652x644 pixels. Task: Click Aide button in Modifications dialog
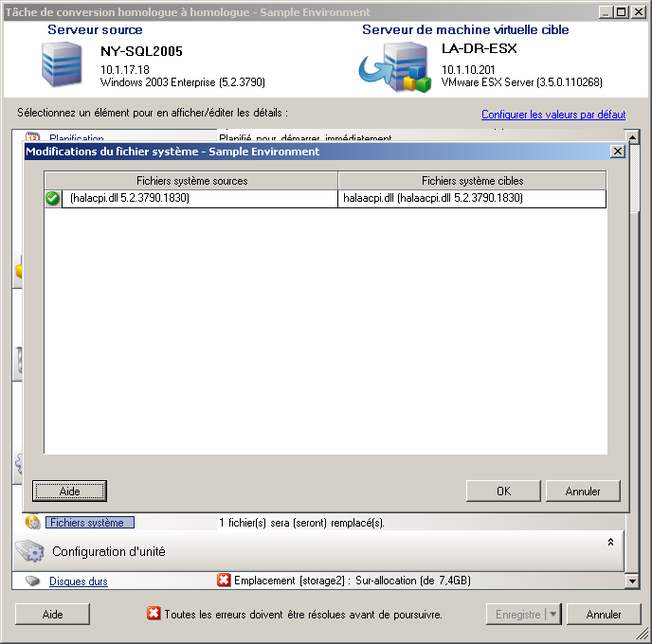pos(69,492)
